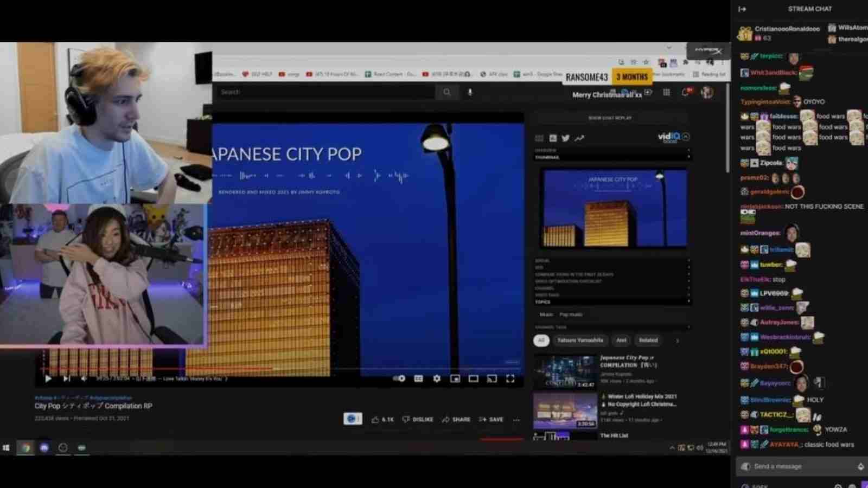Show hidden system tray icons chevron
The image size is (868, 488).
click(x=672, y=447)
